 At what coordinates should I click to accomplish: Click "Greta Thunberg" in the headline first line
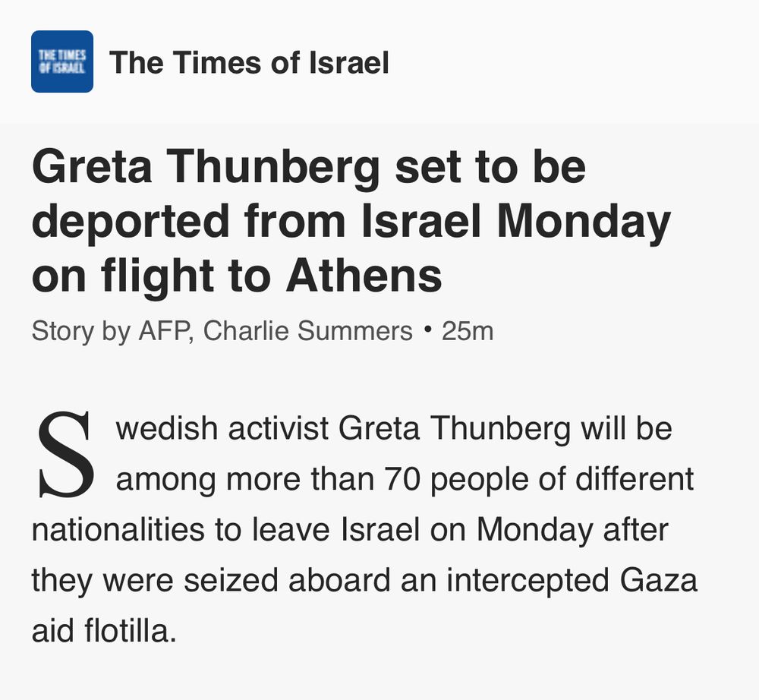pyautogui.click(x=206, y=167)
